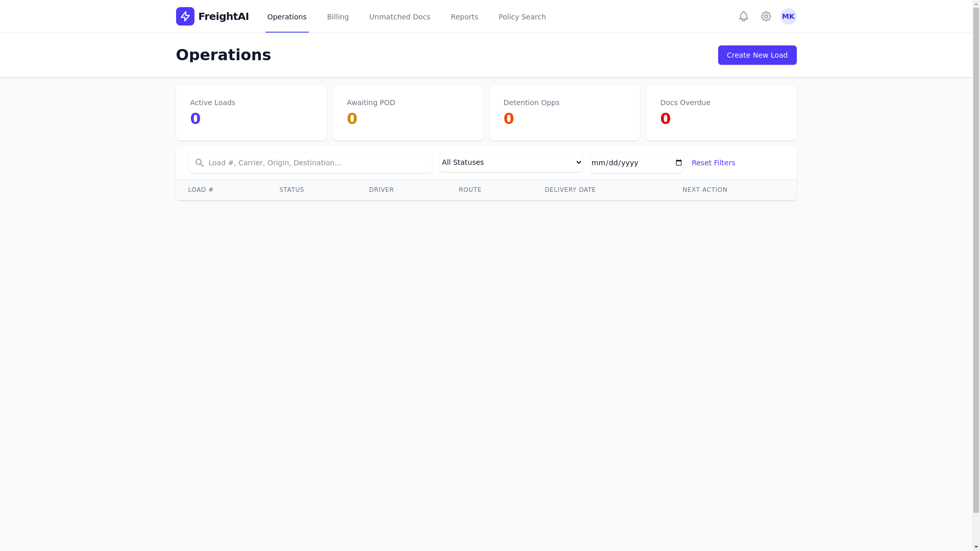Click the scrollbar down arrow
Viewport: 980px width, 551px height.
[976, 547]
